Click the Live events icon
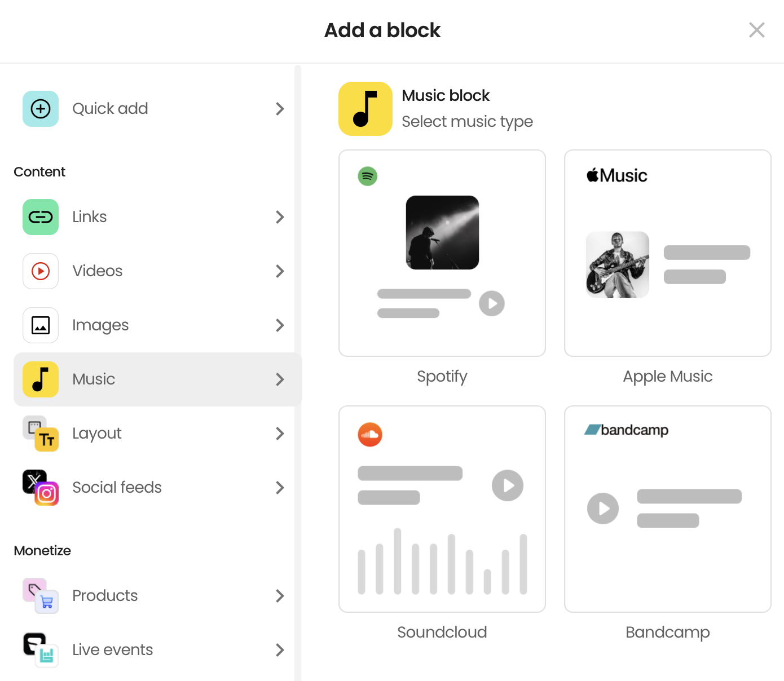Screen dimensions: 784x681 [x=41, y=650]
